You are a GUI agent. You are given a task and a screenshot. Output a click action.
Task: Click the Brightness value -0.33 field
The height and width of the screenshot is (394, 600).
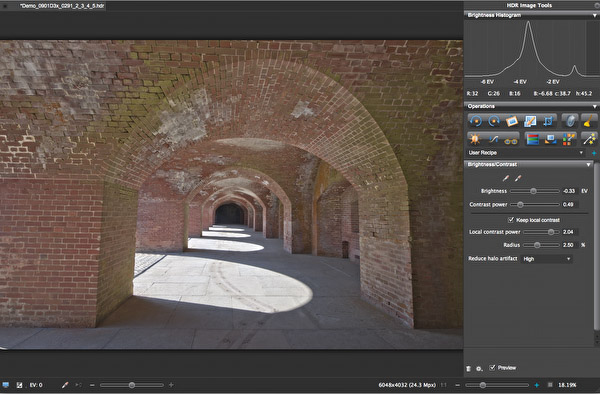coord(569,191)
